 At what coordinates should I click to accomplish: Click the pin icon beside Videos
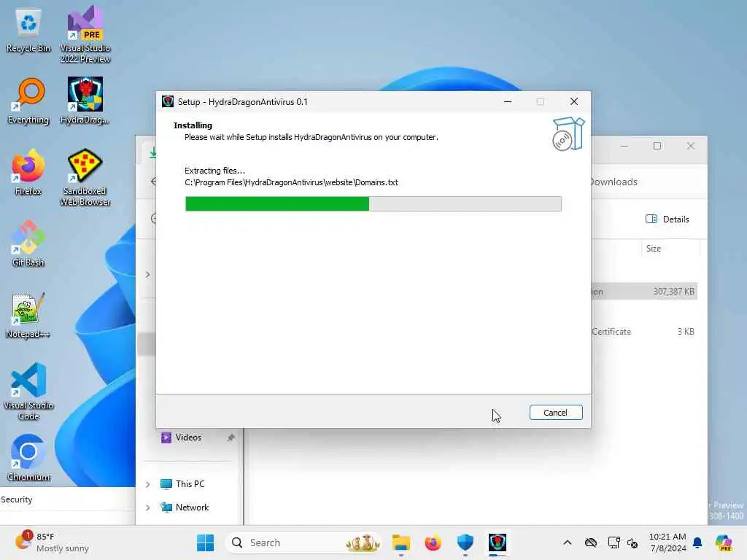(231, 437)
